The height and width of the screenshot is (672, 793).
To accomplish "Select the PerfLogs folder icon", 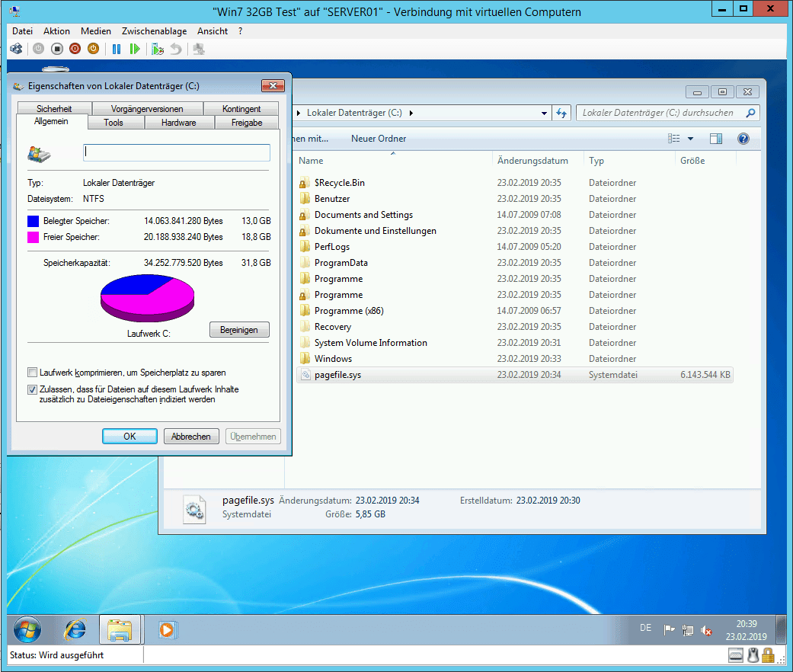I will [x=305, y=247].
